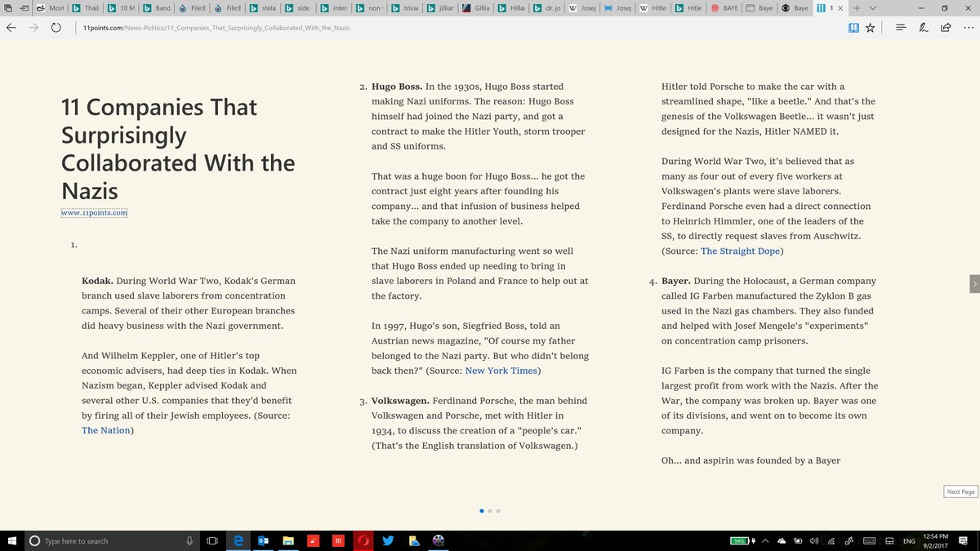
Task: Open a new tab with the plus button
Action: point(857,8)
